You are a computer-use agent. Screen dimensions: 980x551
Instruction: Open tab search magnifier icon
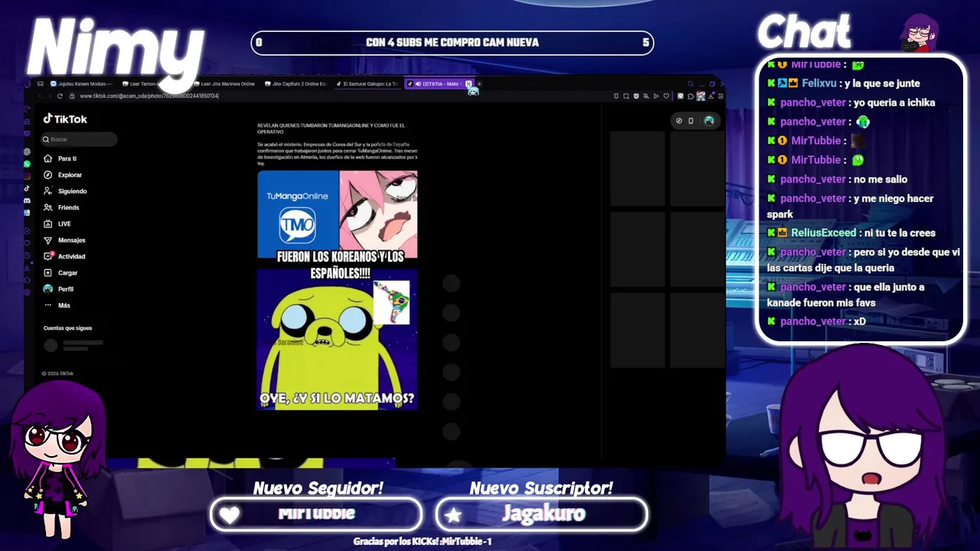691,84
